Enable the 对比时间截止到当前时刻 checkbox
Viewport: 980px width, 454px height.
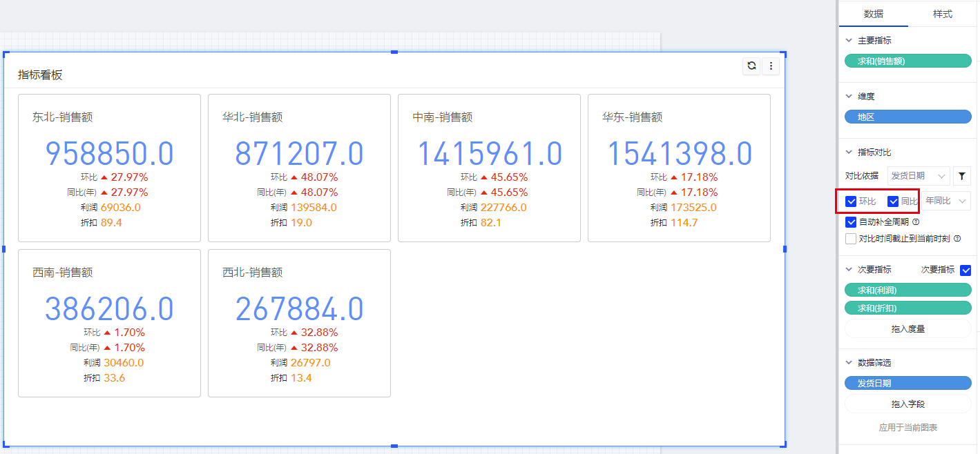(x=851, y=239)
